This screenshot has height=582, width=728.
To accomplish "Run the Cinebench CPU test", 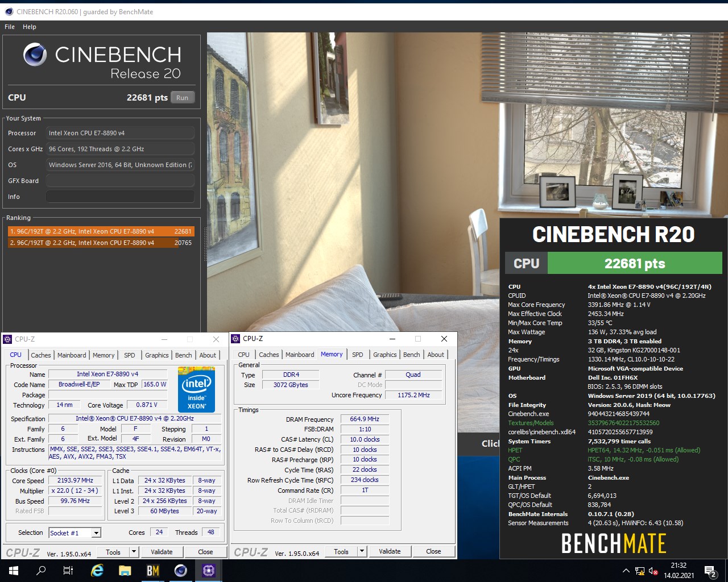I will tap(182, 98).
